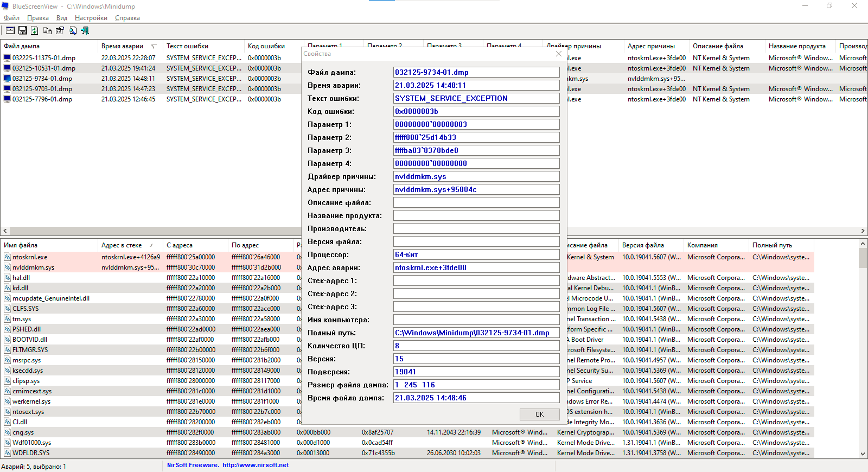868x472 pixels.
Task: Click the lower pane scrollbar down arrow
Action: coord(863,454)
